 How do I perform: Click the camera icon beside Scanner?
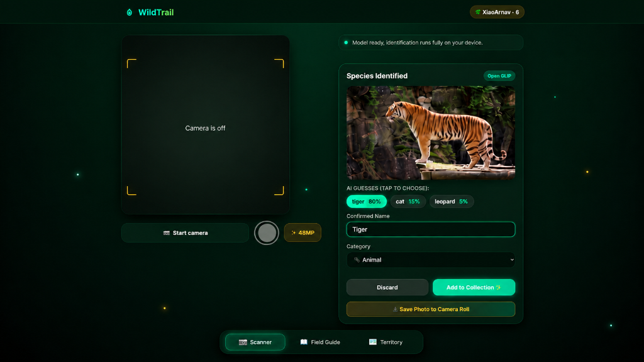243,343
